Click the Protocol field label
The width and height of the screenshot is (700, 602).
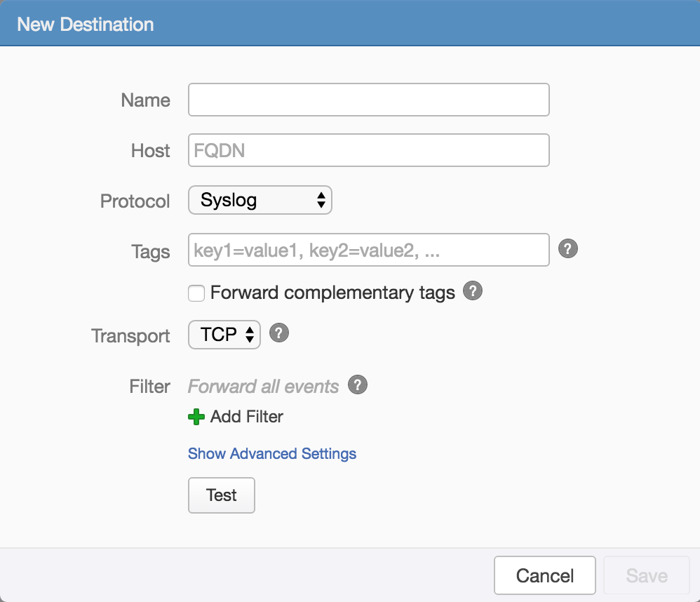135,201
